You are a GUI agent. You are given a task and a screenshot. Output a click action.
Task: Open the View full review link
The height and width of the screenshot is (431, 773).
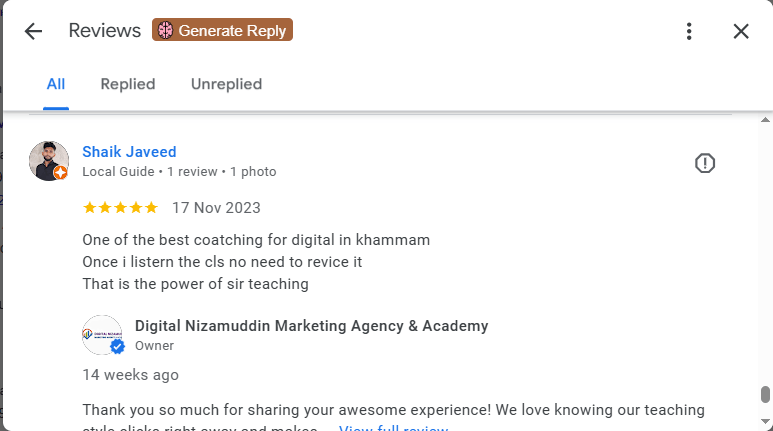click(393, 429)
